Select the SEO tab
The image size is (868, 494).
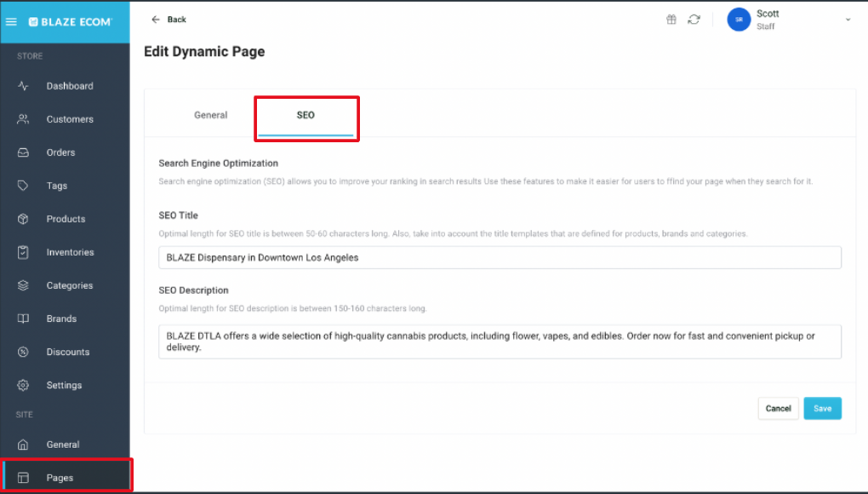click(x=306, y=115)
